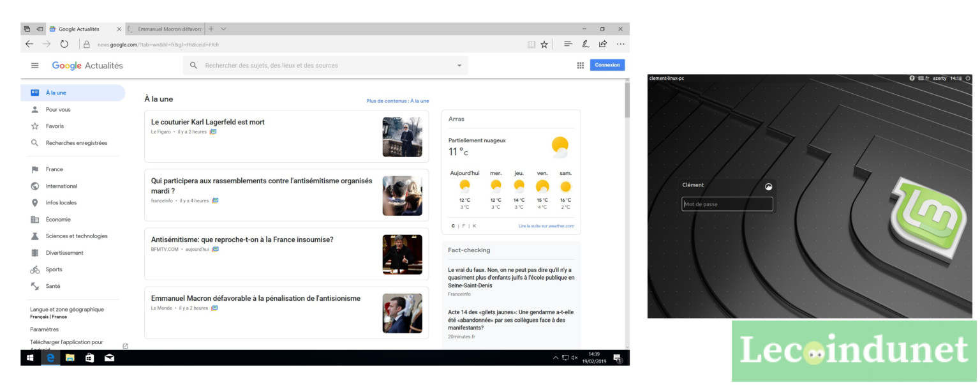Click the power icon on Linux login screen
This screenshot has width=980, height=385.
coord(968,78)
